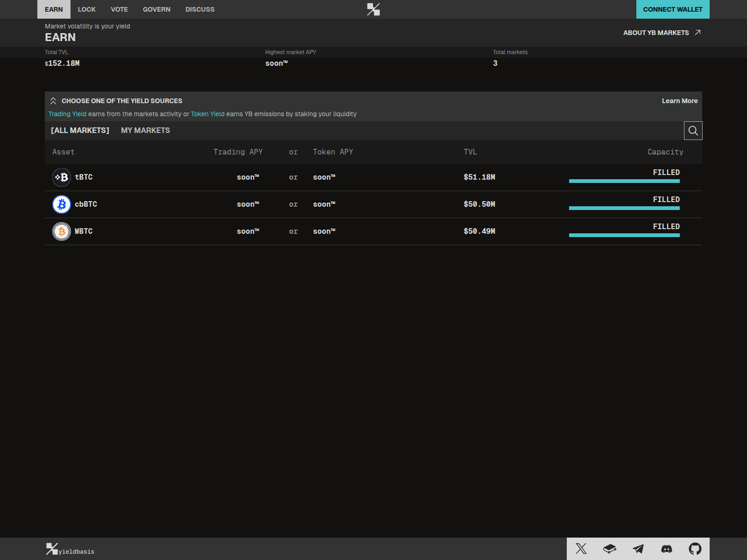Click the WBTC token icon

click(x=62, y=231)
